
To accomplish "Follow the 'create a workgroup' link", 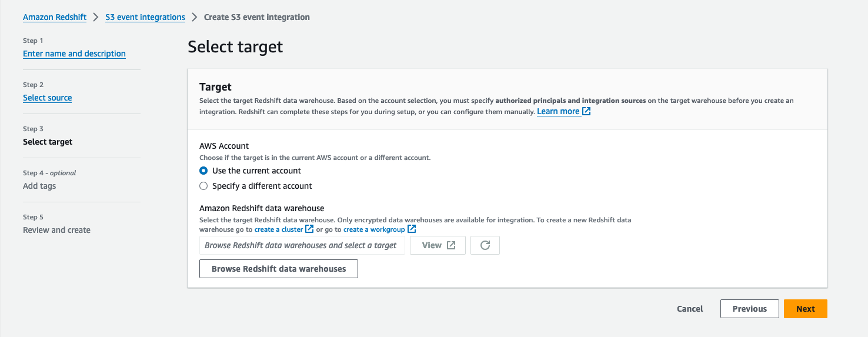I will click(x=374, y=229).
